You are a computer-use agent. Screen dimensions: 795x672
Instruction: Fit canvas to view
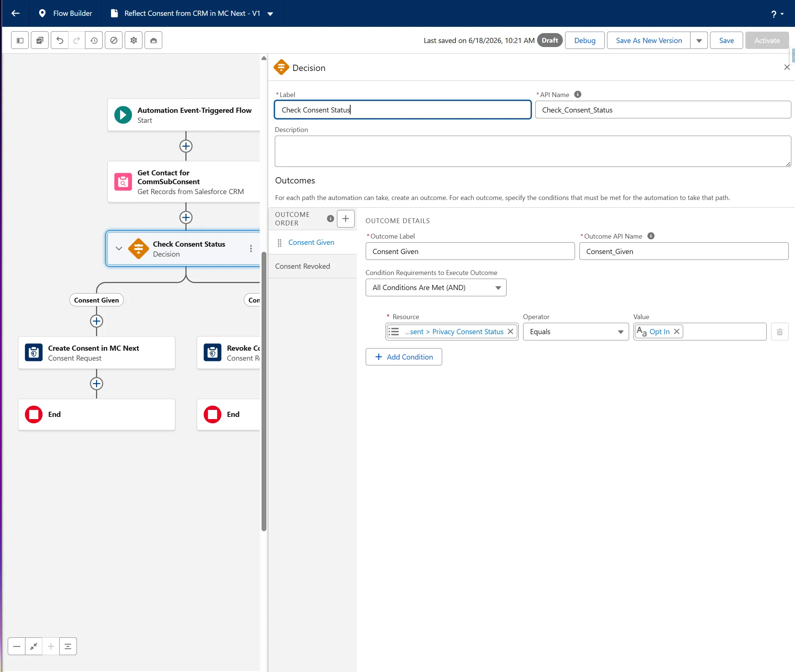pyautogui.click(x=33, y=647)
